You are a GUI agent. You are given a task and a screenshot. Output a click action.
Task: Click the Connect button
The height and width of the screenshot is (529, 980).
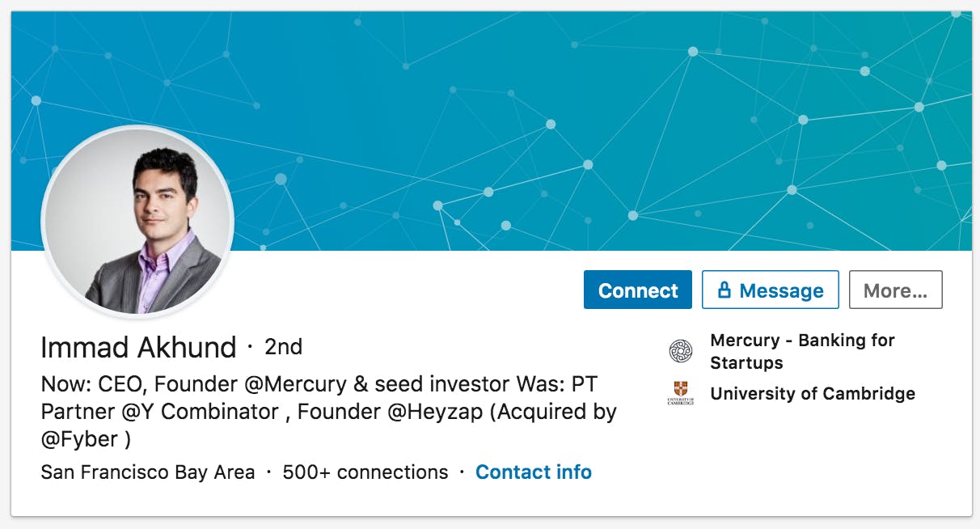(x=637, y=290)
